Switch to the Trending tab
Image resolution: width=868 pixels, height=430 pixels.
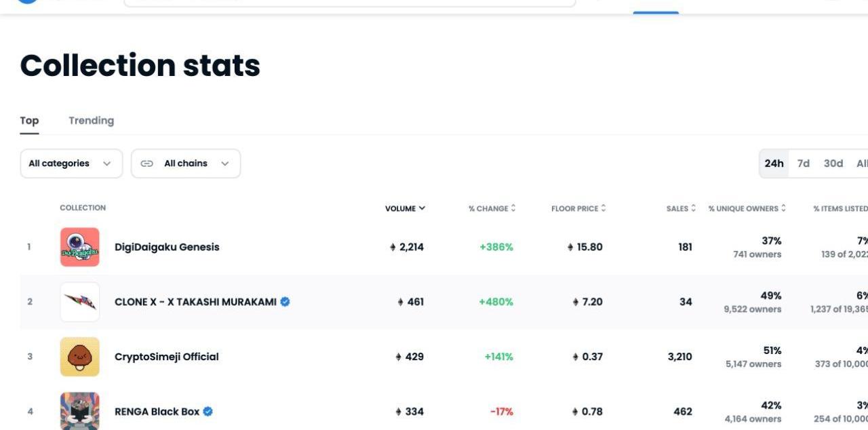pos(91,121)
